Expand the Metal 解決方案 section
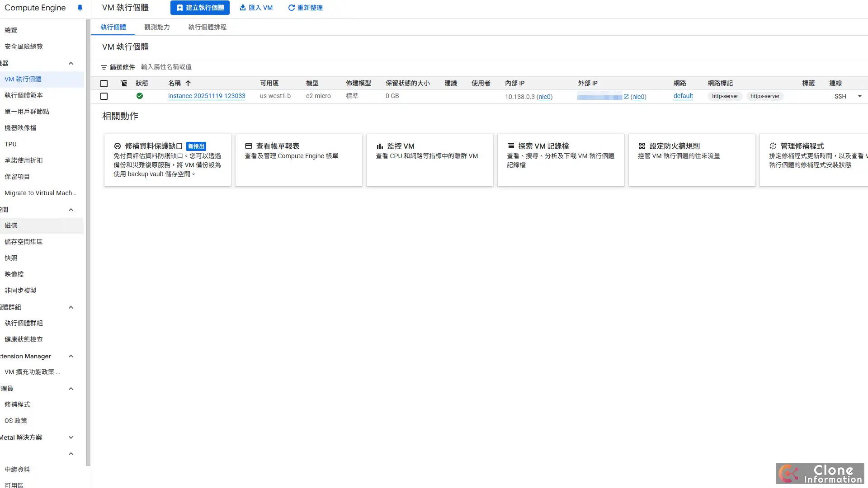 point(71,437)
